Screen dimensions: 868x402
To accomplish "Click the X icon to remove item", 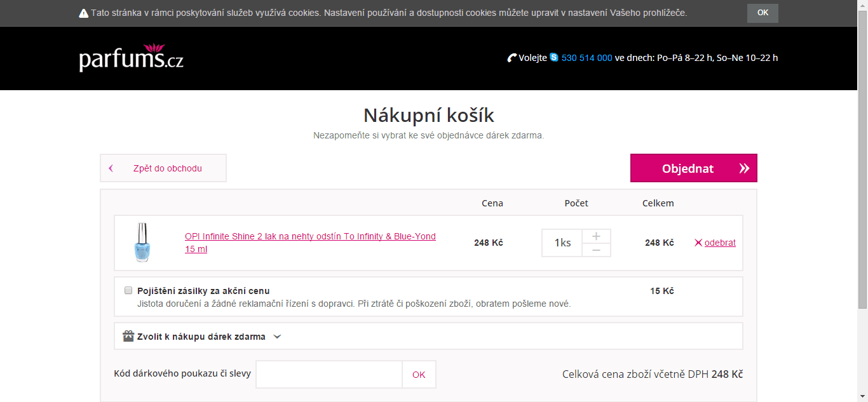I will (x=698, y=243).
